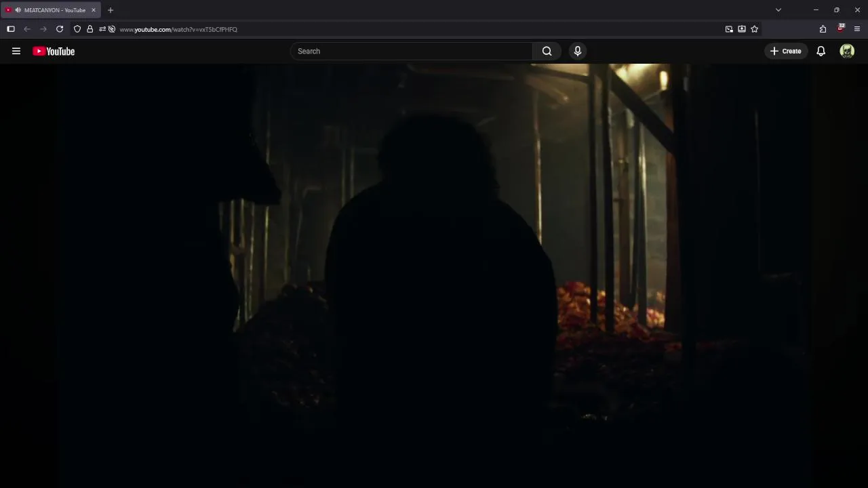Open site permissions icon in address bar
Screen dimensions: 868x488
pyautogui.click(x=102, y=29)
